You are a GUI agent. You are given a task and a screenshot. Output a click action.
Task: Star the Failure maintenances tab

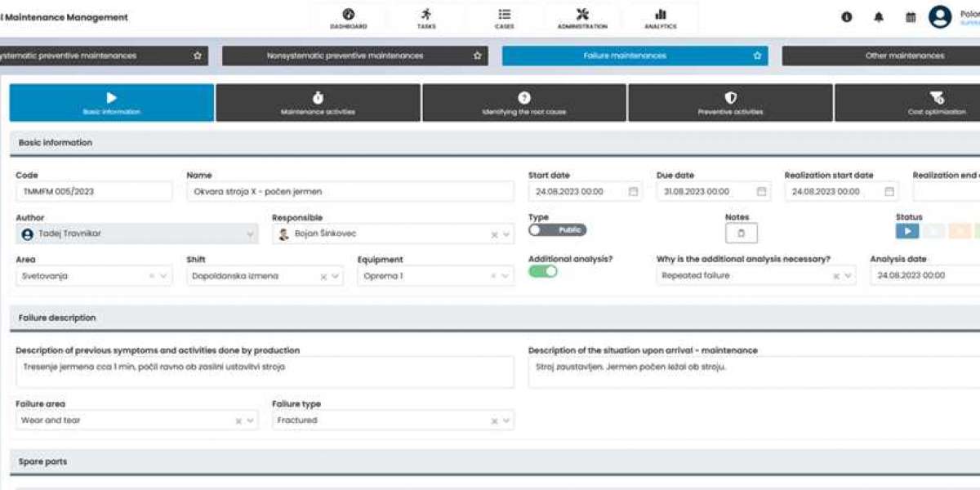(757, 56)
